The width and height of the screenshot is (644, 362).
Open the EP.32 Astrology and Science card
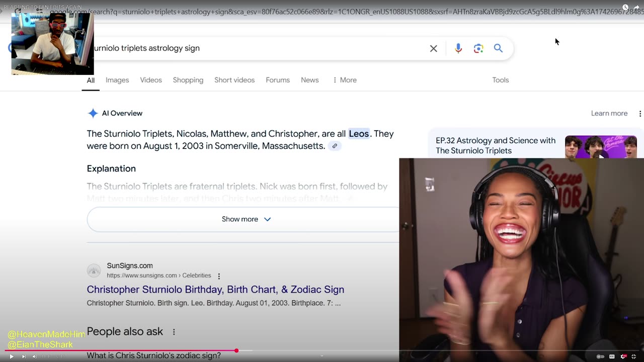click(x=496, y=145)
